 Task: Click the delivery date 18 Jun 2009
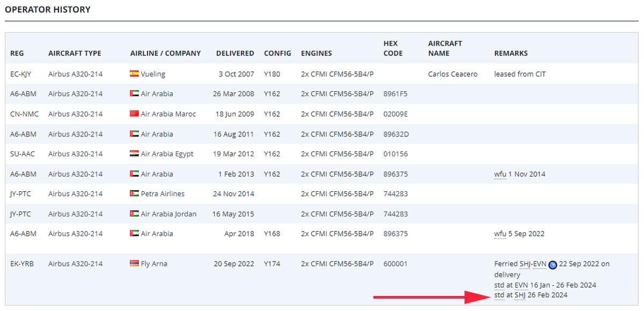point(235,114)
